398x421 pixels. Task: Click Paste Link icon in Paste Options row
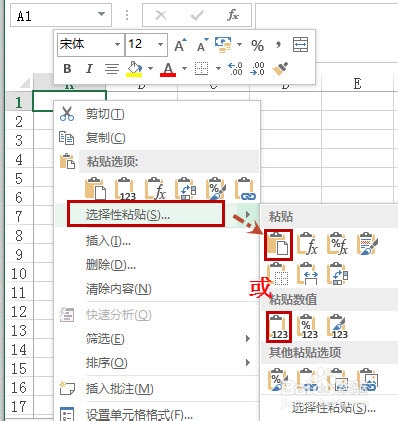(x=245, y=189)
